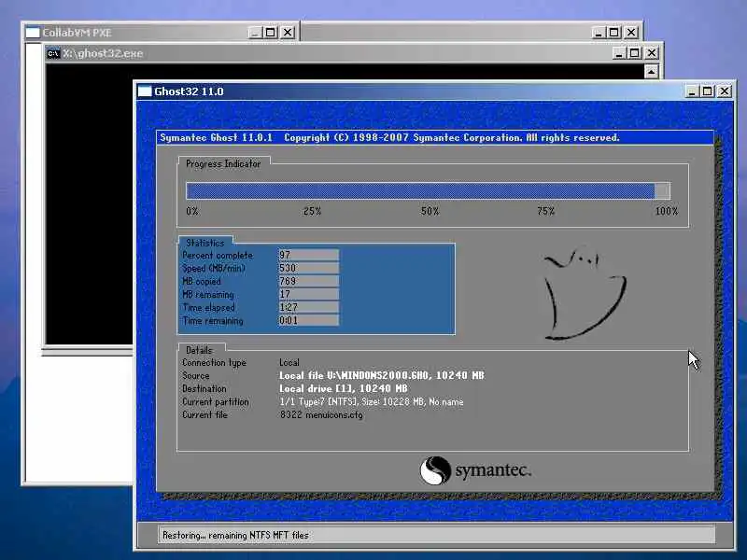Click the Percent complete value 97

pos(308,255)
